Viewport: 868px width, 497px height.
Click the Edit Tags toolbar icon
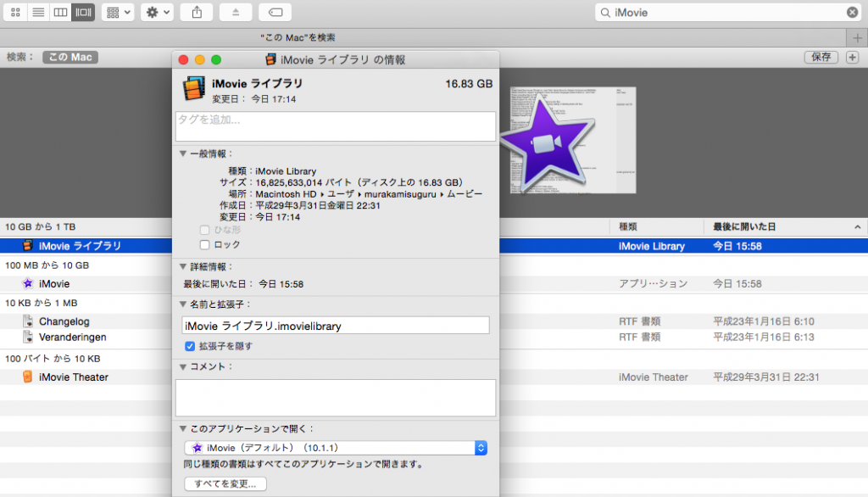pos(275,12)
